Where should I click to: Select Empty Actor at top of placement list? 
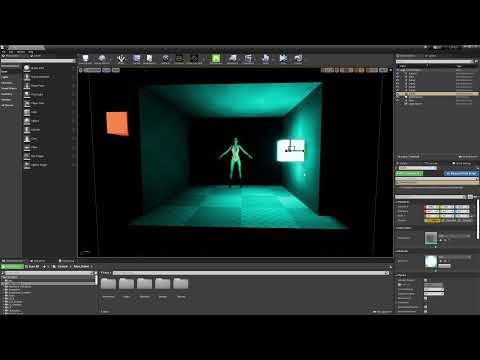point(48,68)
